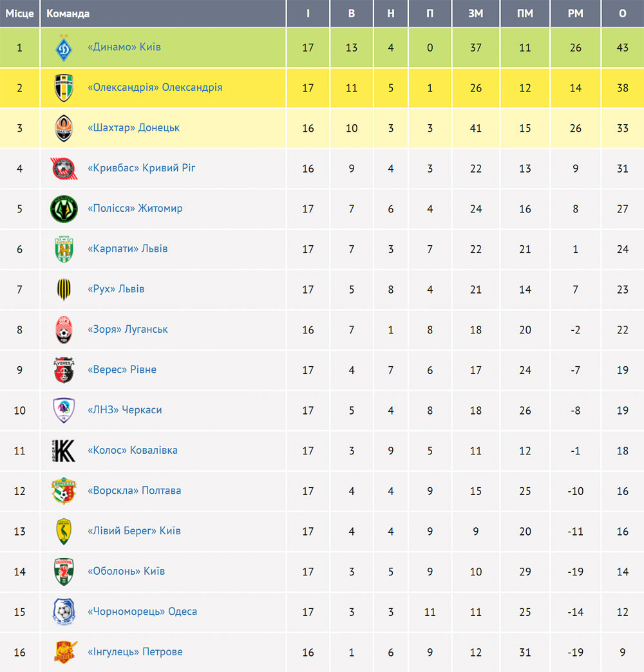Click the Inhulets Petrove orange logo
This screenshot has width=644, height=672.
pyautogui.click(x=65, y=652)
